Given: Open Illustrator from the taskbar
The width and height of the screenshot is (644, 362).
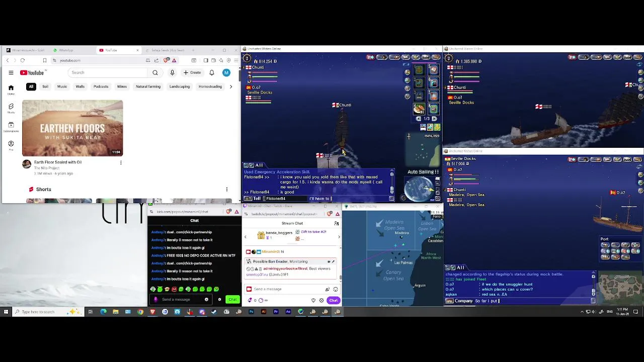Looking at the screenshot, I should [264, 312].
